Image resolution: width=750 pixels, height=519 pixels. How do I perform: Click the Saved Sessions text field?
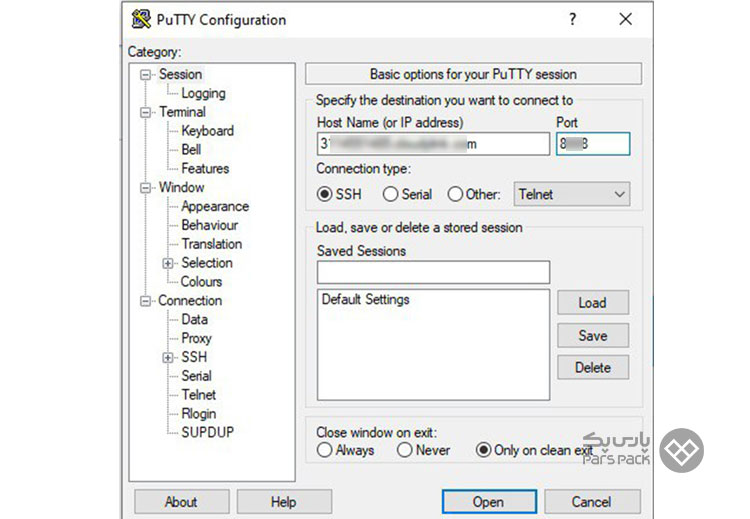433,272
